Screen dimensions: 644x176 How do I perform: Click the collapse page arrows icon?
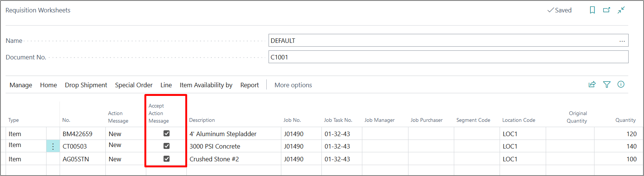(621, 10)
